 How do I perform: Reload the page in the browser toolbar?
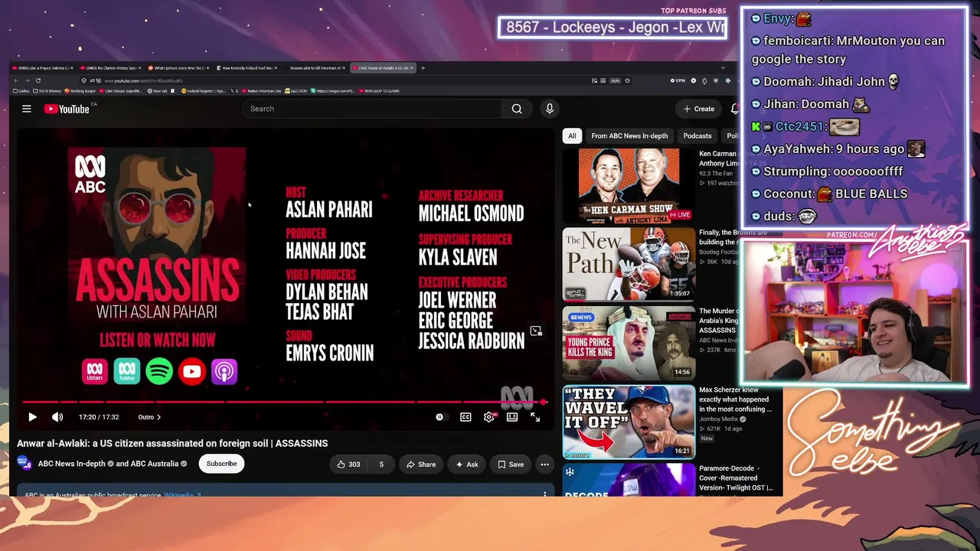coord(38,80)
